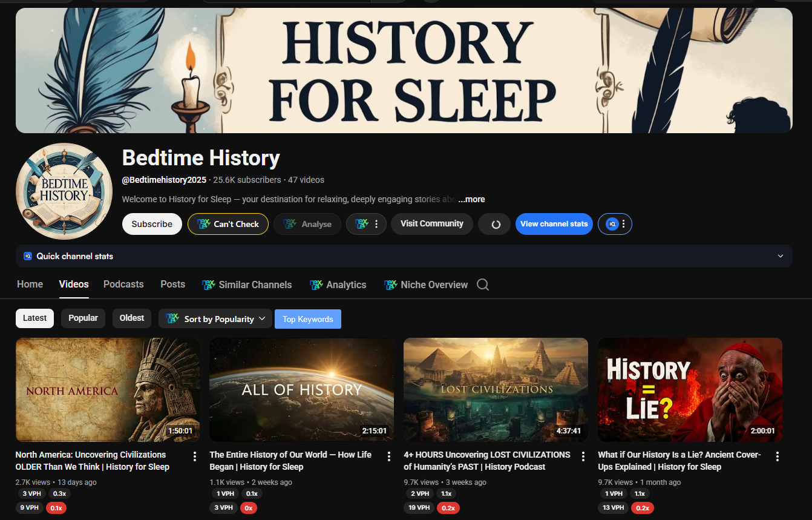
Task: Click the Bedtime History channel avatar
Action: 64,191
